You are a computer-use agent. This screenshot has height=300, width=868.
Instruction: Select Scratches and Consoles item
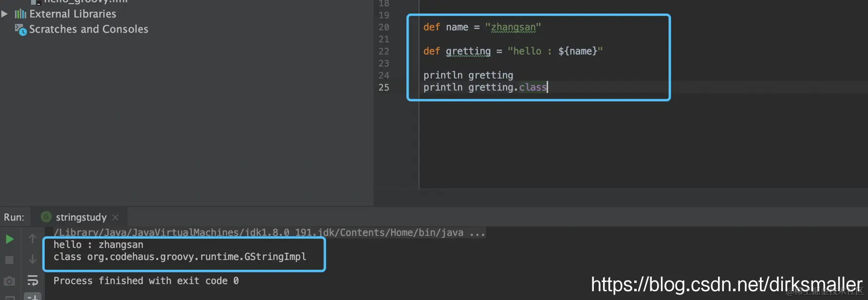pyautogui.click(x=89, y=29)
